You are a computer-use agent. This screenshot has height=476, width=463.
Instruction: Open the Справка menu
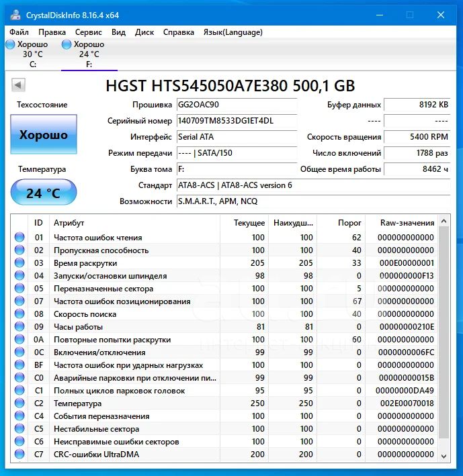[x=179, y=32]
